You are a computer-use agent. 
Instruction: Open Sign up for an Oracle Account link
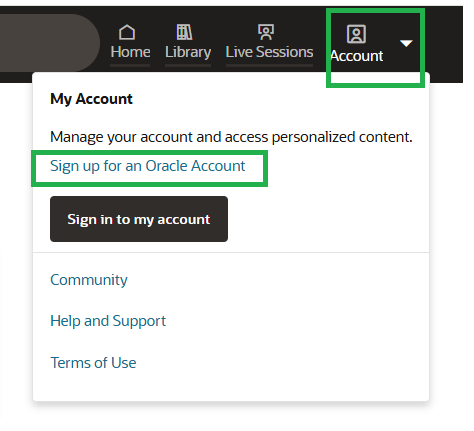point(148,166)
